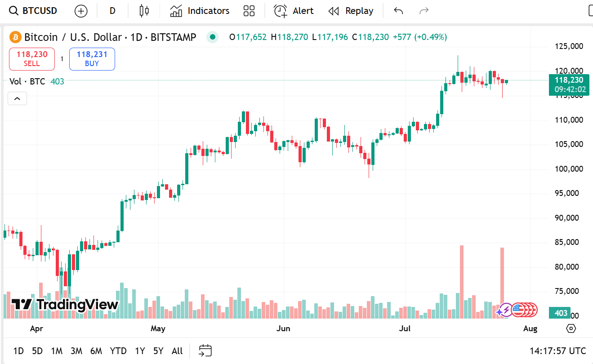This screenshot has width=593, height=364.
Task: Open the 14:17:57 UTC timezone menu
Action: click(557, 351)
